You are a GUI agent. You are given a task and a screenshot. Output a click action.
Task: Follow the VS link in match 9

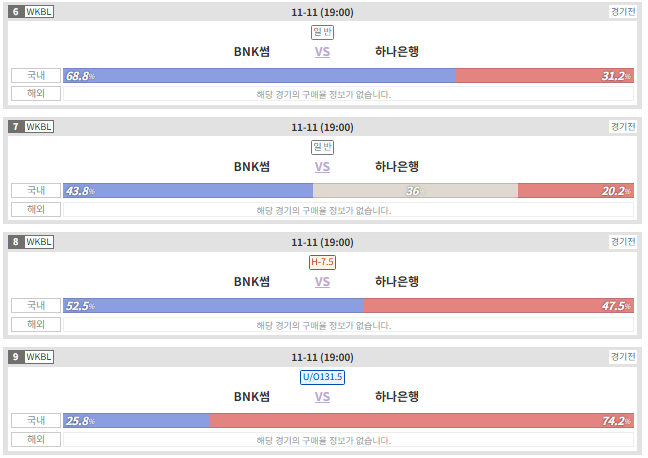pos(322,397)
